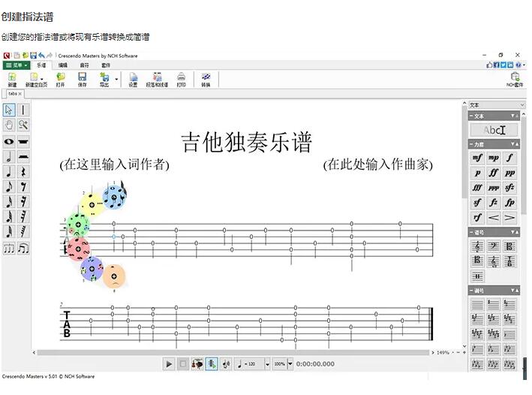Insert mezzo-forte mf dynamic

(477, 158)
